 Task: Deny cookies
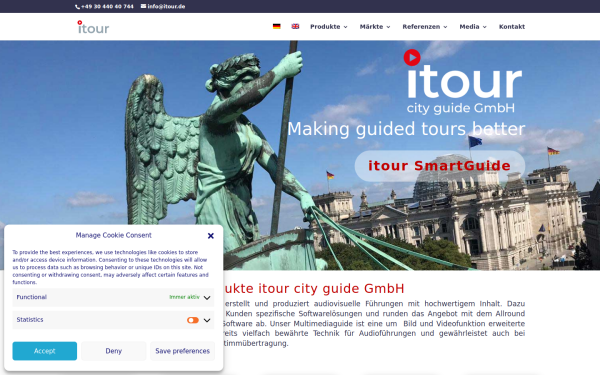[x=114, y=351]
